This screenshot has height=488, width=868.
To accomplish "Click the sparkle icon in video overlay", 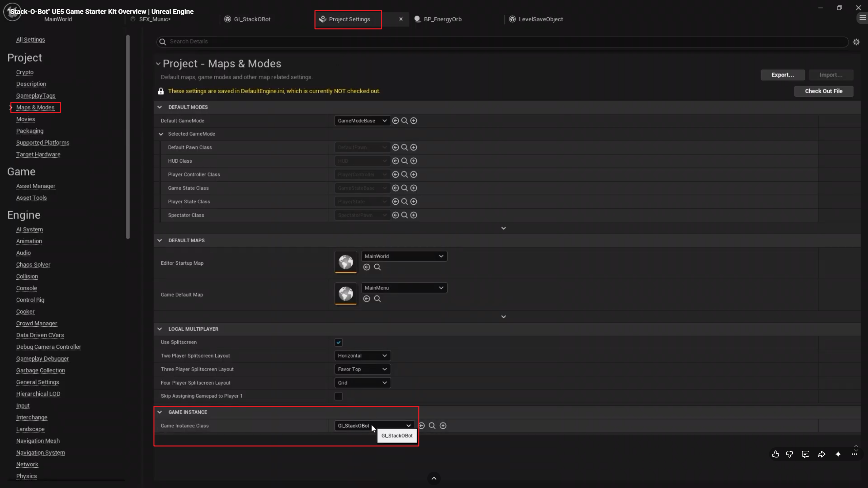I will 838,454.
